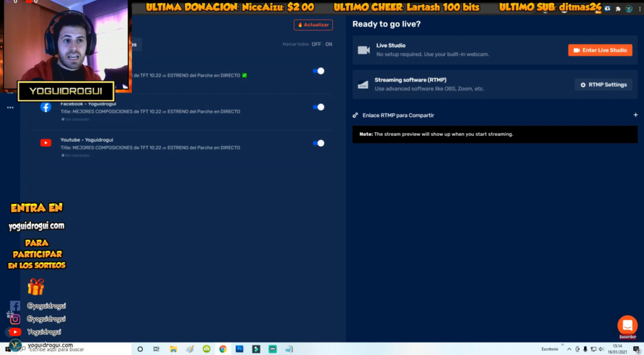Disable the Facebook Yoguidrogui channel toggle
Screen dimensions: 644x355
(x=319, y=107)
